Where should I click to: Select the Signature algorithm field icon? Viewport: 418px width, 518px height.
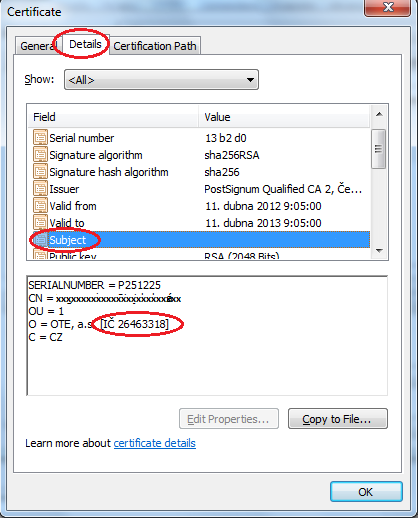point(40,155)
